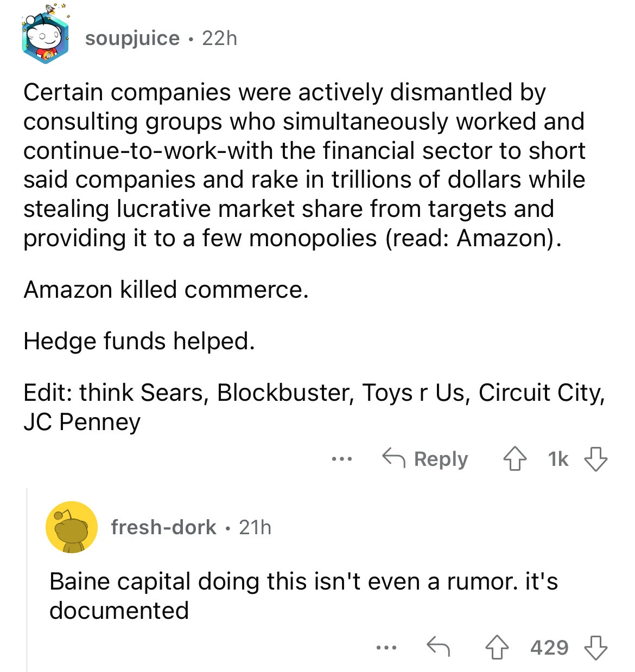Click the 1k vote count
The height and width of the screenshot is (672, 635).
point(558,459)
